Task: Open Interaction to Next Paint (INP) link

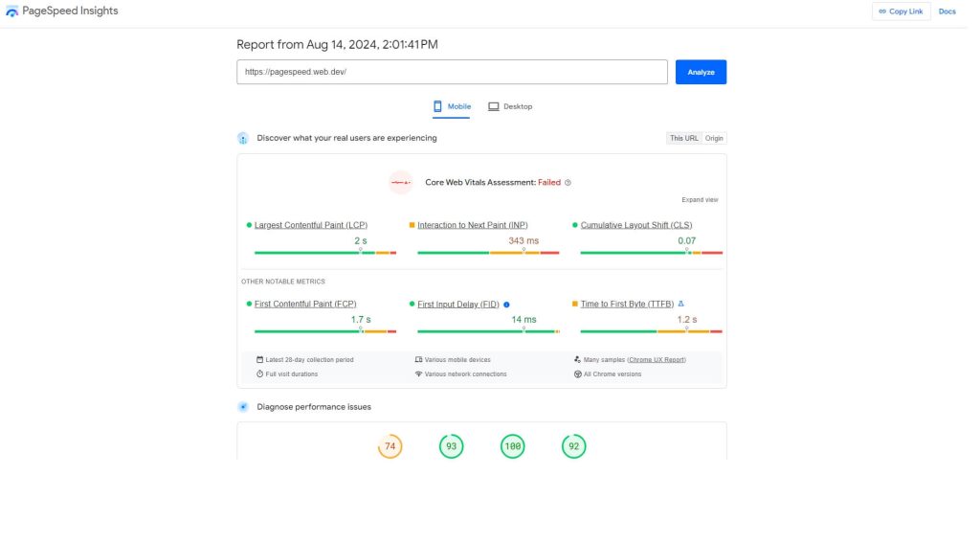Action: (x=473, y=225)
